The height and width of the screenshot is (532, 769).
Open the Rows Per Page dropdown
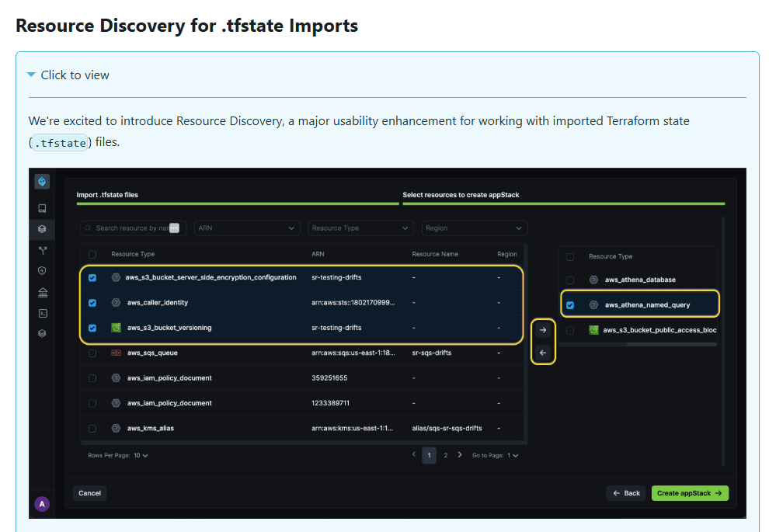click(x=141, y=456)
